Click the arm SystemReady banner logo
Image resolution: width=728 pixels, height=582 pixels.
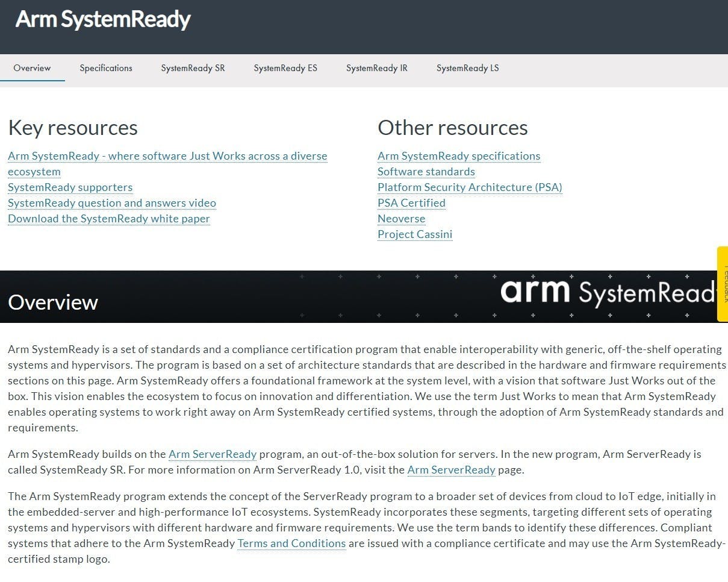tap(608, 292)
